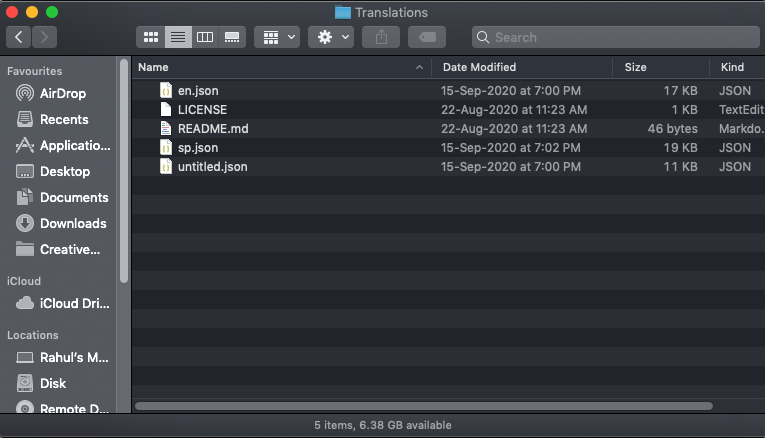765x438 pixels.
Task: Open AirDrop in the sidebar
Action: (x=62, y=93)
